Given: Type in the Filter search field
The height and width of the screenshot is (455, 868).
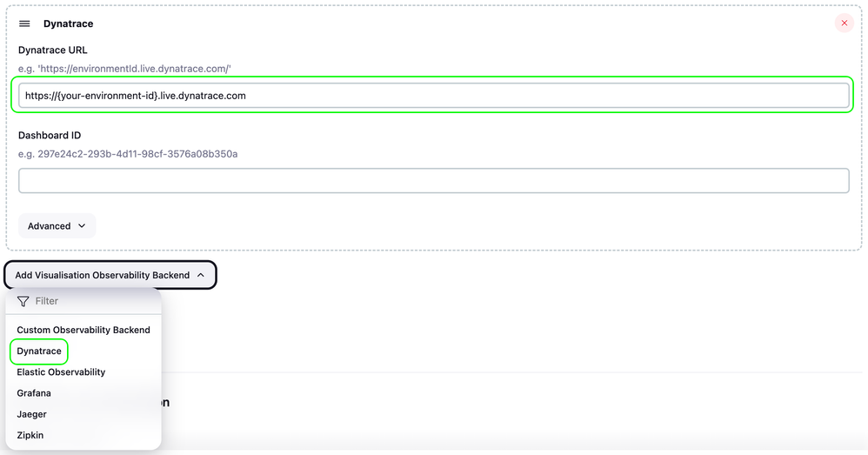Looking at the screenshot, I should coord(91,301).
